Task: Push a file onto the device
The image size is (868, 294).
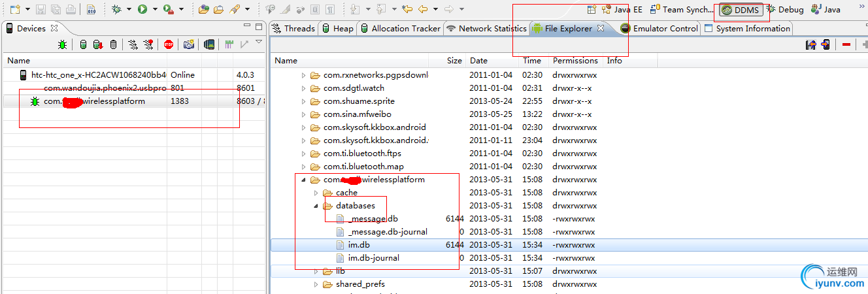Action: 826,44
